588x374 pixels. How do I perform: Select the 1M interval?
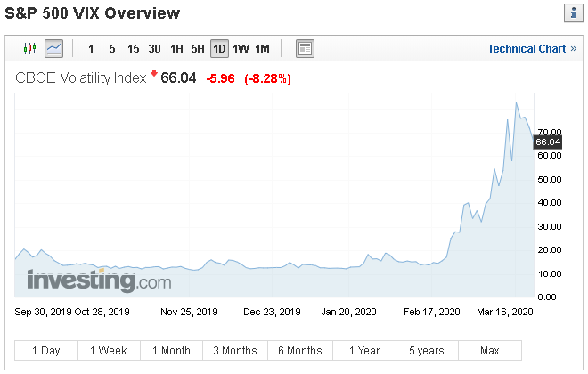pos(262,49)
